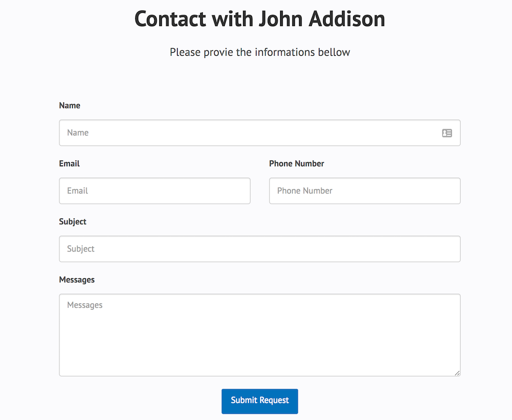Click the contact card icon in Name field
The image size is (512, 420).
point(447,133)
